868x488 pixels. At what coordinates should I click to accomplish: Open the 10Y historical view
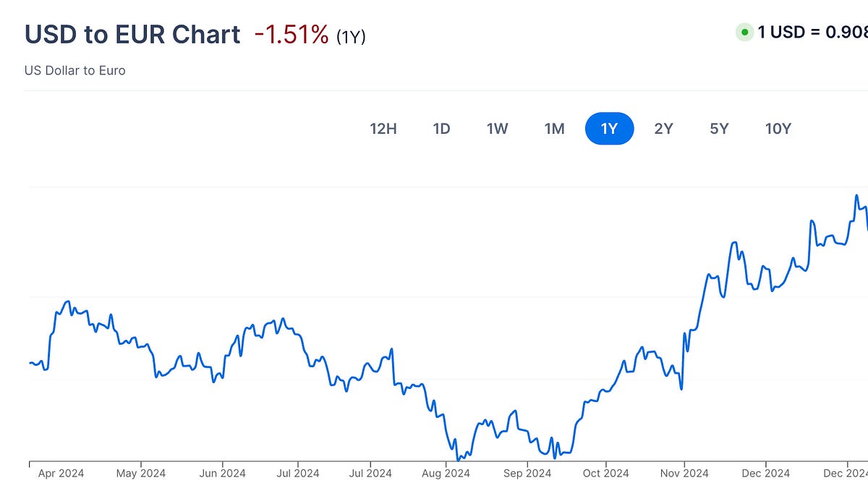778,128
